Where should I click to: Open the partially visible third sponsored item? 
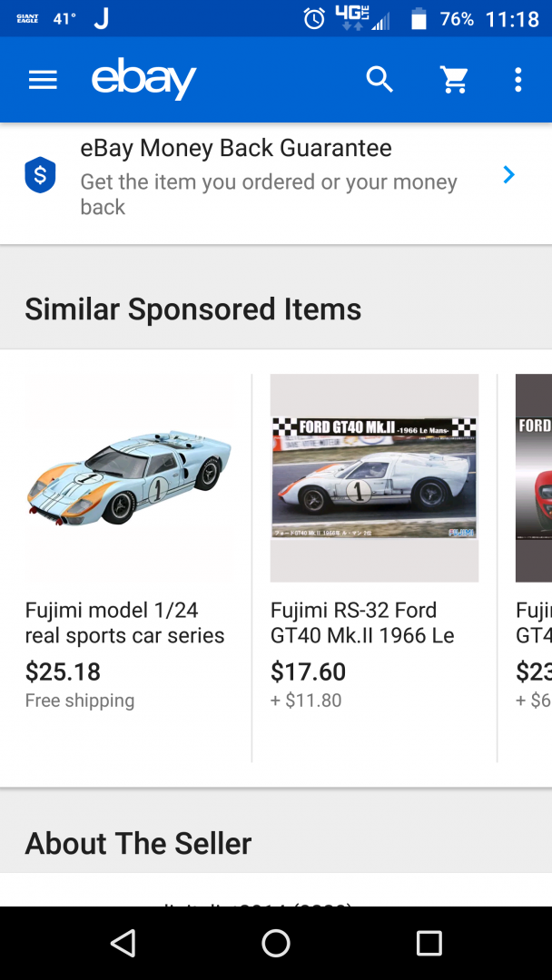pos(534,544)
